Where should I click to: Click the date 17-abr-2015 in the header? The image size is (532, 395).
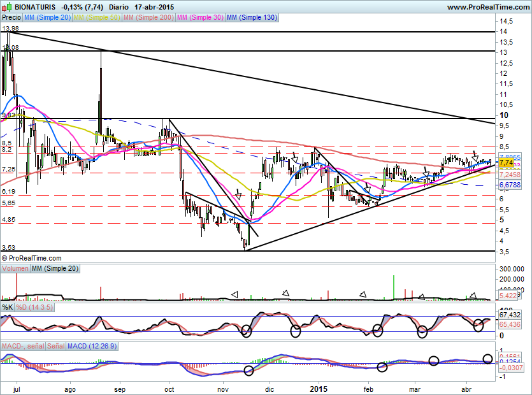pyautogui.click(x=154, y=7)
